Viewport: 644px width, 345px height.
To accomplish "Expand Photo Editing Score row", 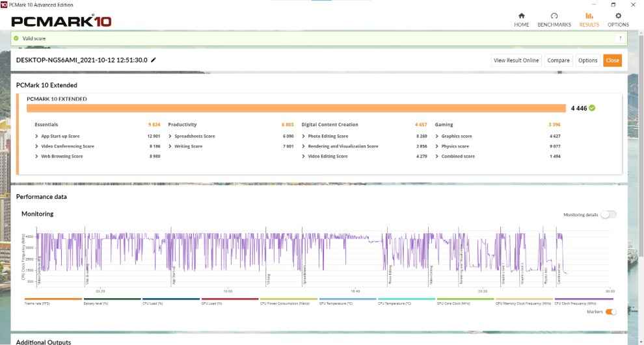I will (304, 136).
